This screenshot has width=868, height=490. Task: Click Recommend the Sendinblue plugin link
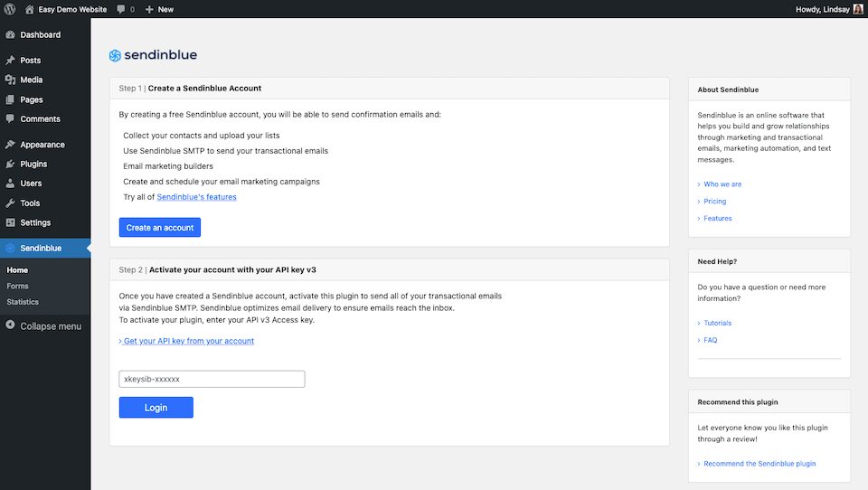(759, 464)
